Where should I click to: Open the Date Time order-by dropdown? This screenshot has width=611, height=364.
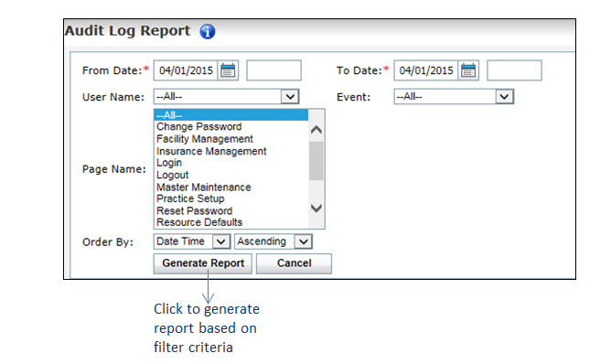[221, 242]
